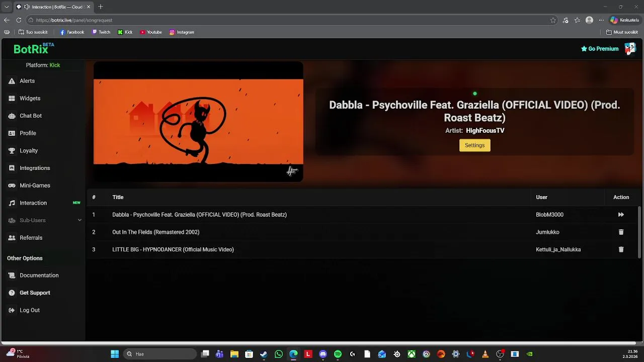Open the Youtube bookmark
The height and width of the screenshot is (362, 644).
151,32
